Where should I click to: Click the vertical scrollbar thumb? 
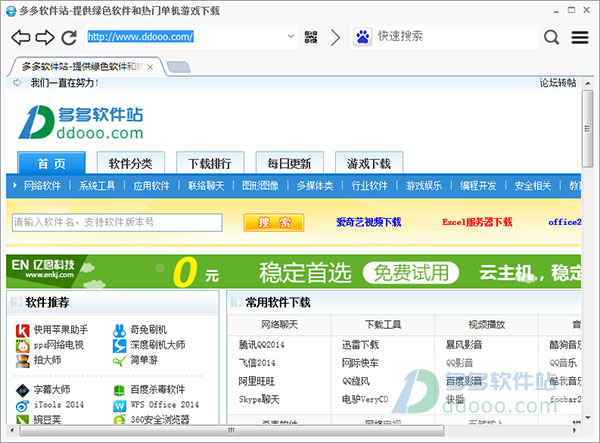(587, 129)
